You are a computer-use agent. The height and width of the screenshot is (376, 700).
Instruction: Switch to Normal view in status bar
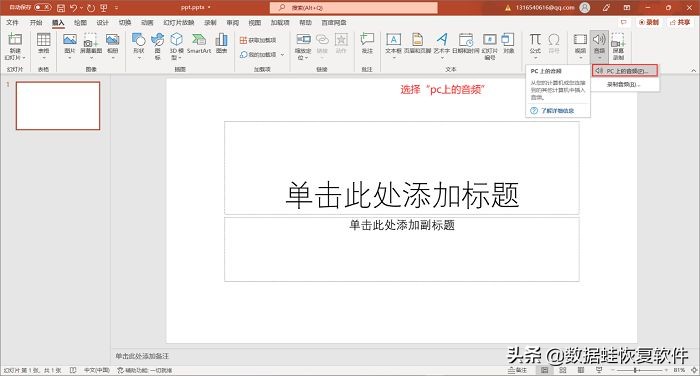pos(545,370)
